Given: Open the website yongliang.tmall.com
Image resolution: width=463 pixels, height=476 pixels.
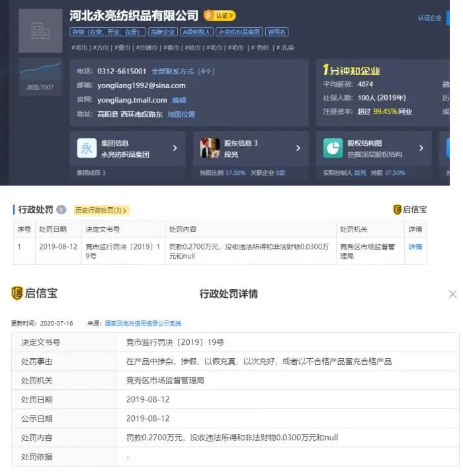Looking at the screenshot, I should pyautogui.click(x=132, y=100).
